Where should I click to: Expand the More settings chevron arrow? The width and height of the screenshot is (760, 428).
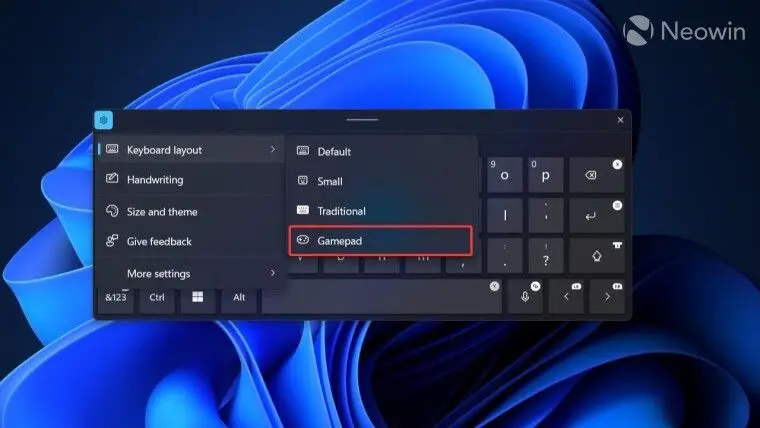click(x=273, y=273)
